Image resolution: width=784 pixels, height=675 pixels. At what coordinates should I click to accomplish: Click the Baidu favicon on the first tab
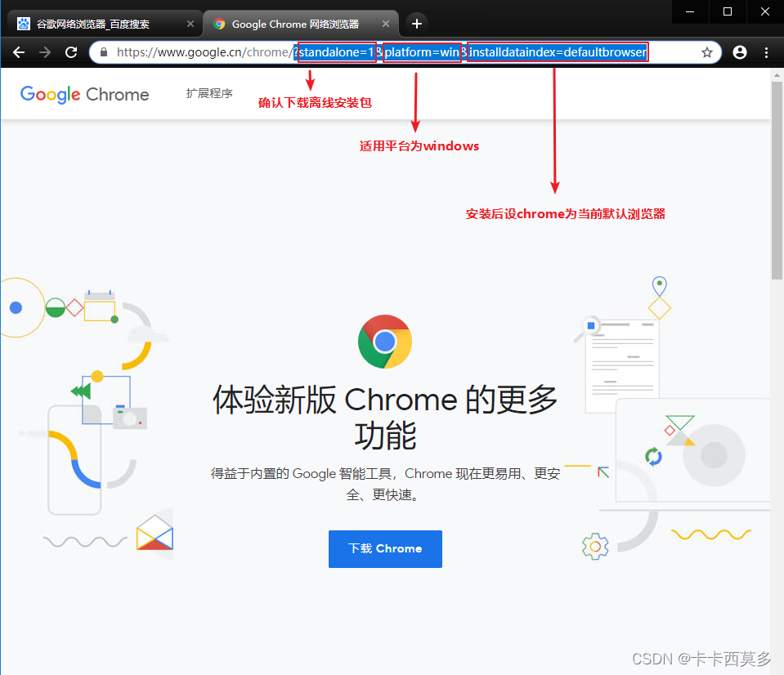pyautogui.click(x=24, y=24)
